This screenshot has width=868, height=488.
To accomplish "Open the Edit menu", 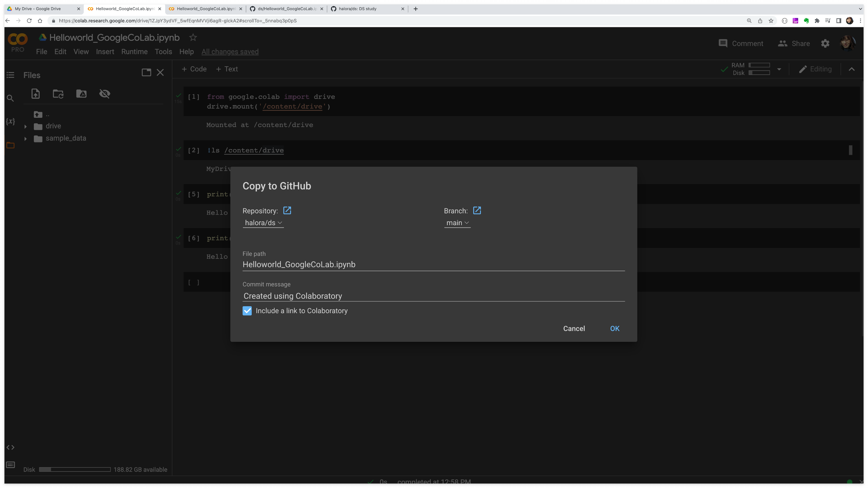I will (60, 52).
